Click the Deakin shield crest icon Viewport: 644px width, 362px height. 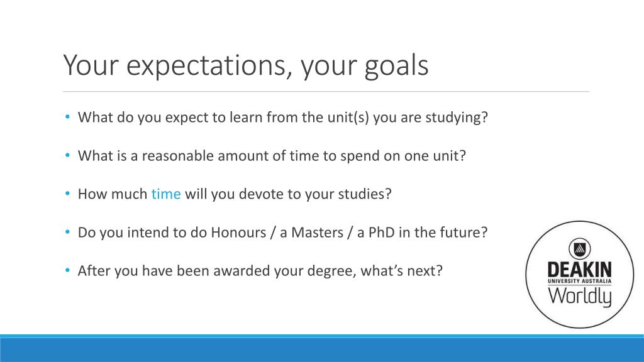[579, 249]
